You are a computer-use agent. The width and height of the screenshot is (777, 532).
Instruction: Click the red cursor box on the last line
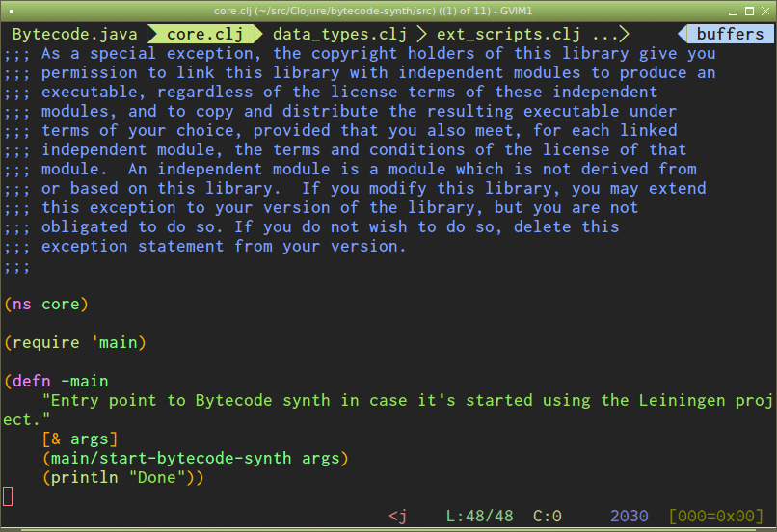(8, 496)
